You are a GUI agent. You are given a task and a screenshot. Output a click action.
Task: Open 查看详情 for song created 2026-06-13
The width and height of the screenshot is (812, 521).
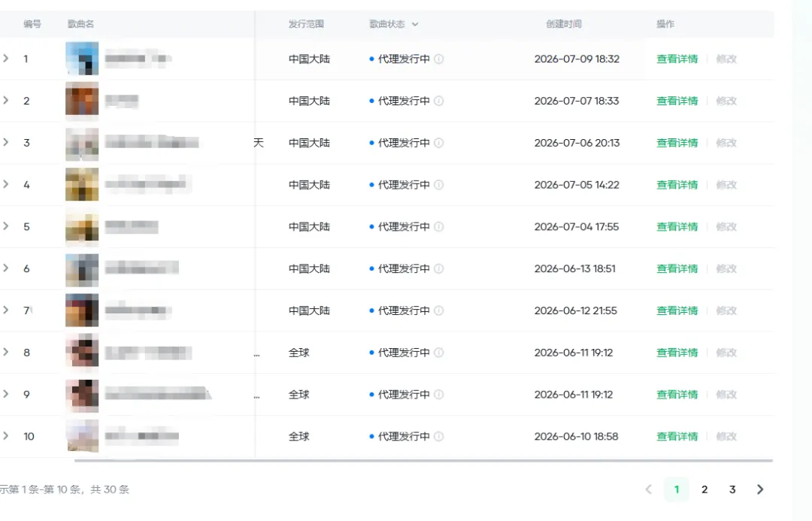[677, 269]
